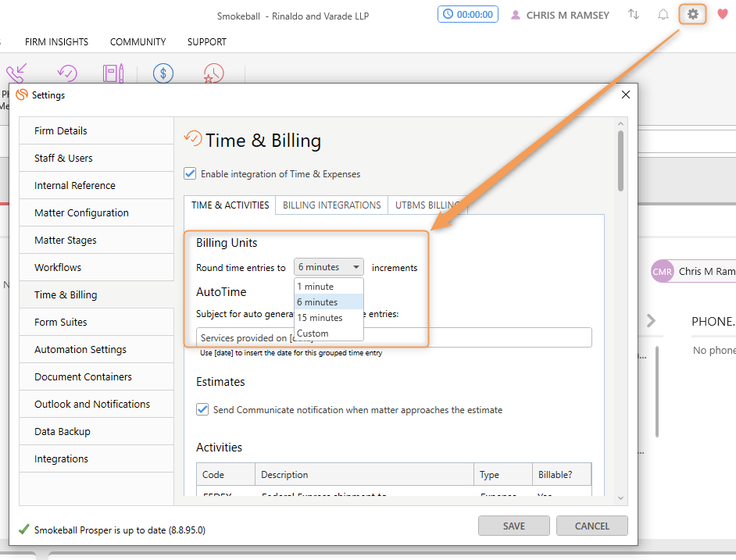Switch to BILLING INTEGRATIONS tab

[x=332, y=205]
